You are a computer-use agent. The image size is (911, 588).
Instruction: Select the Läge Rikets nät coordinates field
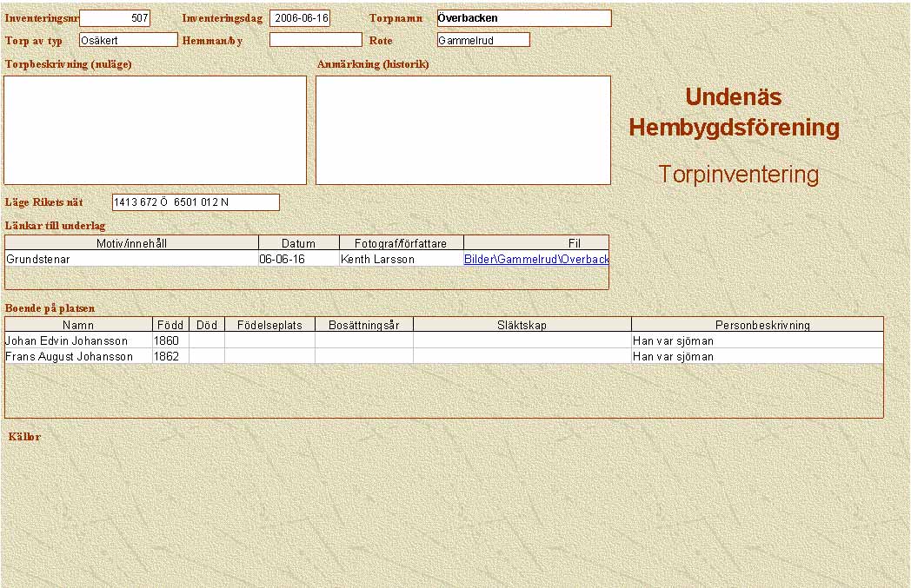coord(196,202)
